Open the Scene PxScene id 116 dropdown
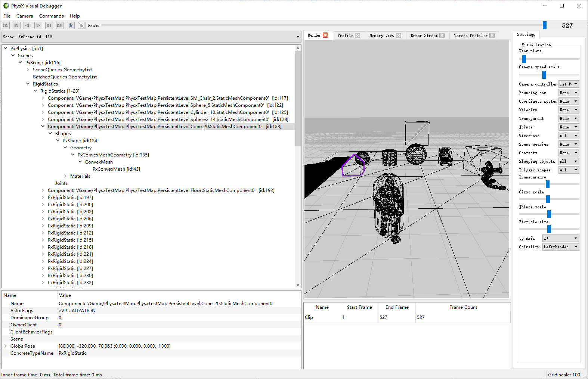This screenshot has width=588, height=379. coord(151,37)
